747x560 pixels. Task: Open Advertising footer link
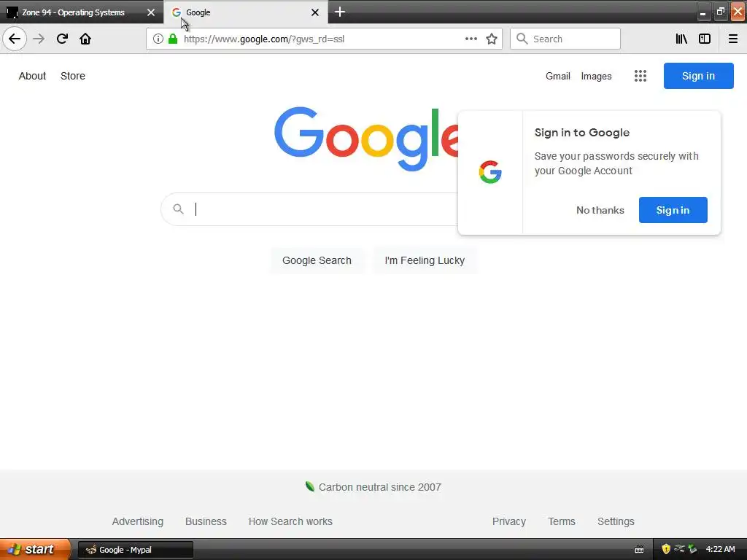[138, 521]
